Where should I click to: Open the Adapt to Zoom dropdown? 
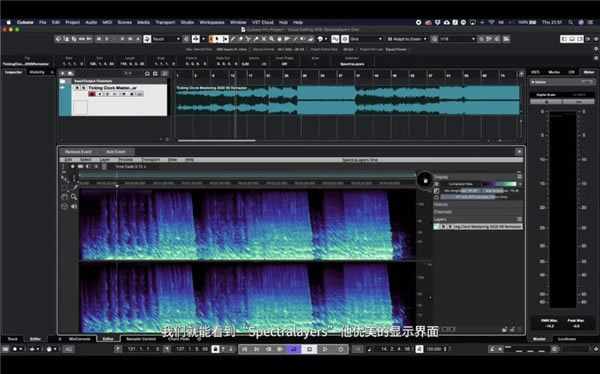pos(407,39)
